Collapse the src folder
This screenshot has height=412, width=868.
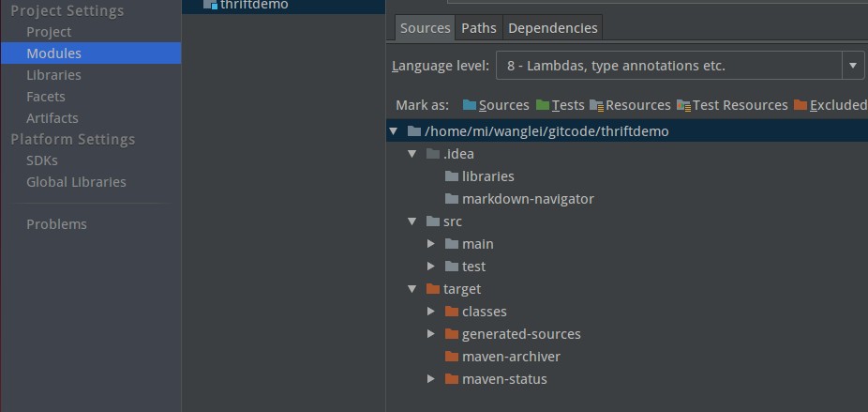point(412,221)
